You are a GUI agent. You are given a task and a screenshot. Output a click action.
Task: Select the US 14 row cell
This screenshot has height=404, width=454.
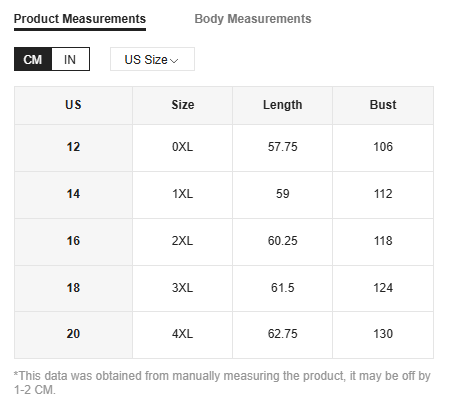click(73, 194)
